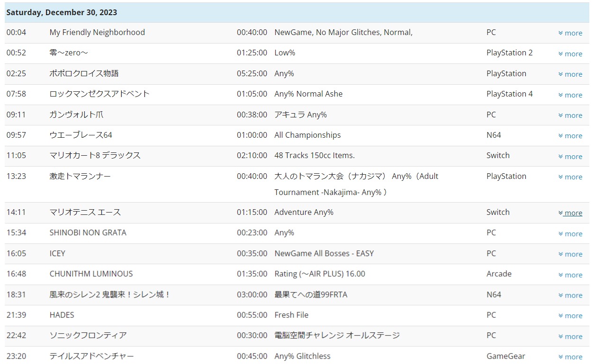This screenshot has width=595, height=364.
Task: Select the SHINOBI NON GRATA title
Action: pyautogui.click(x=88, y=232)
